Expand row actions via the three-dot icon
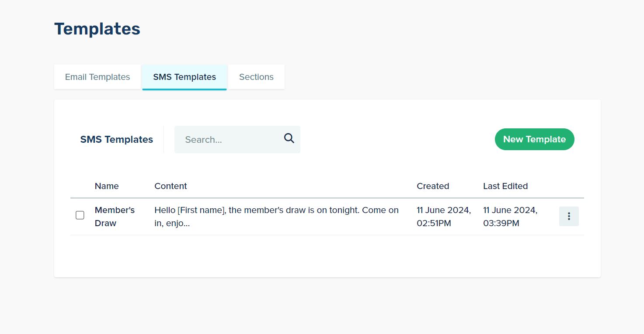 569,216
